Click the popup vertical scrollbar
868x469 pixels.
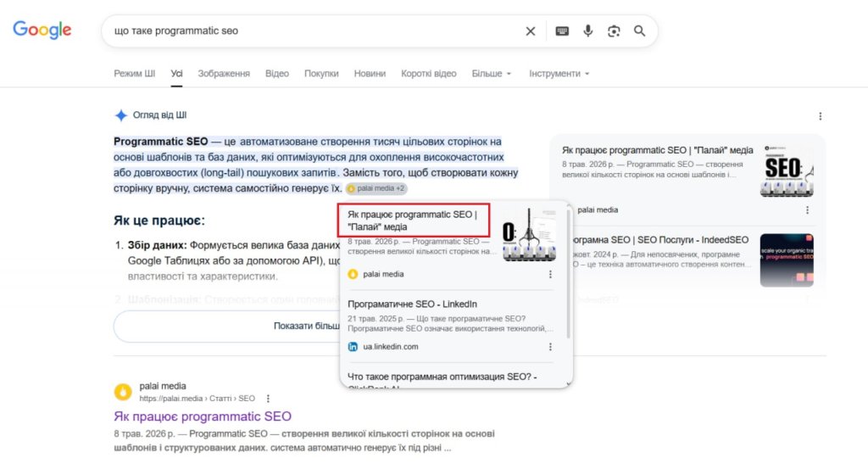(x=568, y=274)
